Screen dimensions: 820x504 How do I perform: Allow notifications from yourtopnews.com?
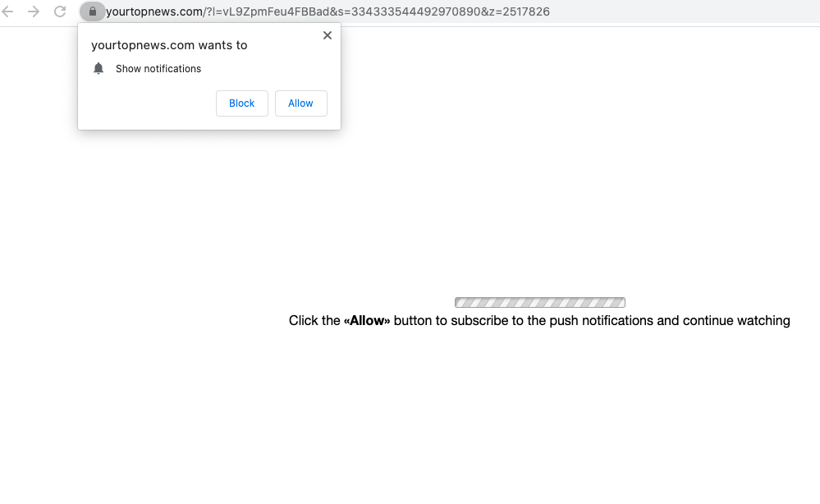pos(300,103)
